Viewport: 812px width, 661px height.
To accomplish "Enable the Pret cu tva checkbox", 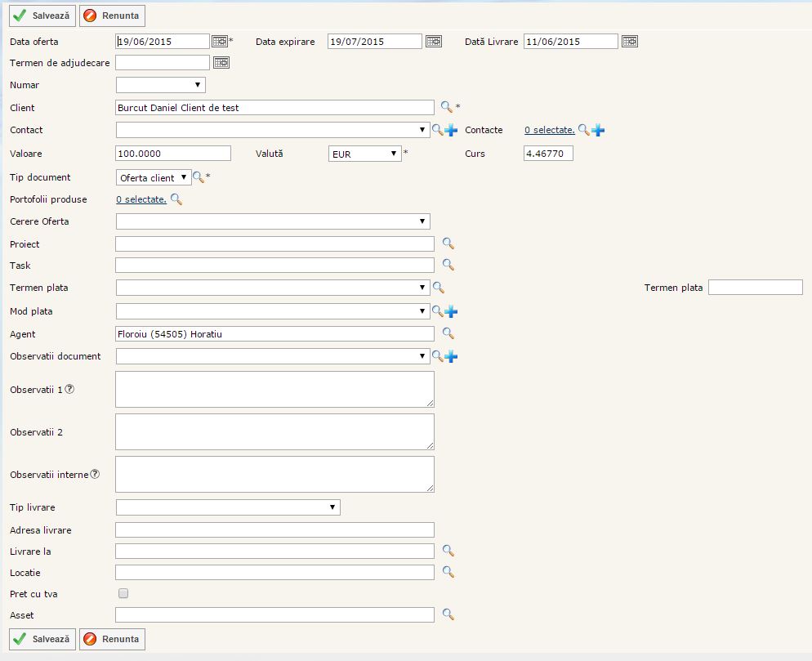I will 124,593.
